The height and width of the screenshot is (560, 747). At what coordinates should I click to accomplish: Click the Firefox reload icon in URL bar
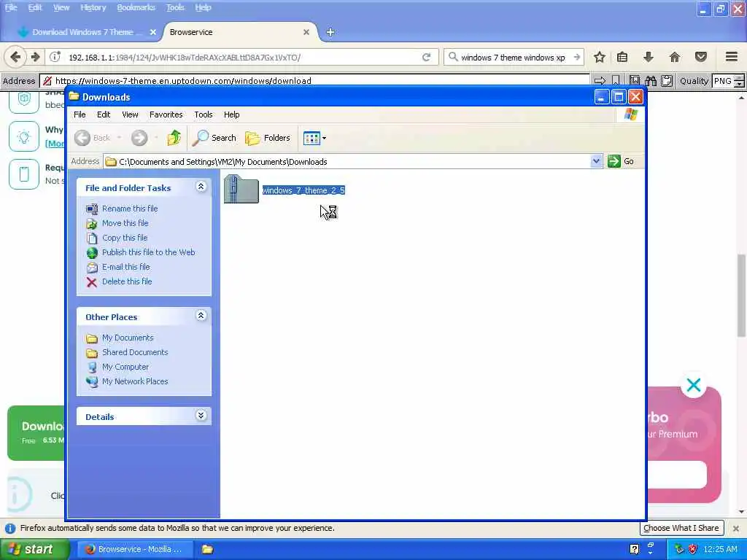[426, 57]
